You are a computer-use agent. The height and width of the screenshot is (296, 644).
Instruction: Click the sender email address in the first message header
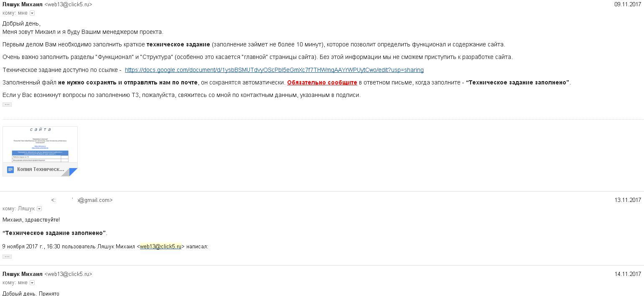[x=68, y=4]
